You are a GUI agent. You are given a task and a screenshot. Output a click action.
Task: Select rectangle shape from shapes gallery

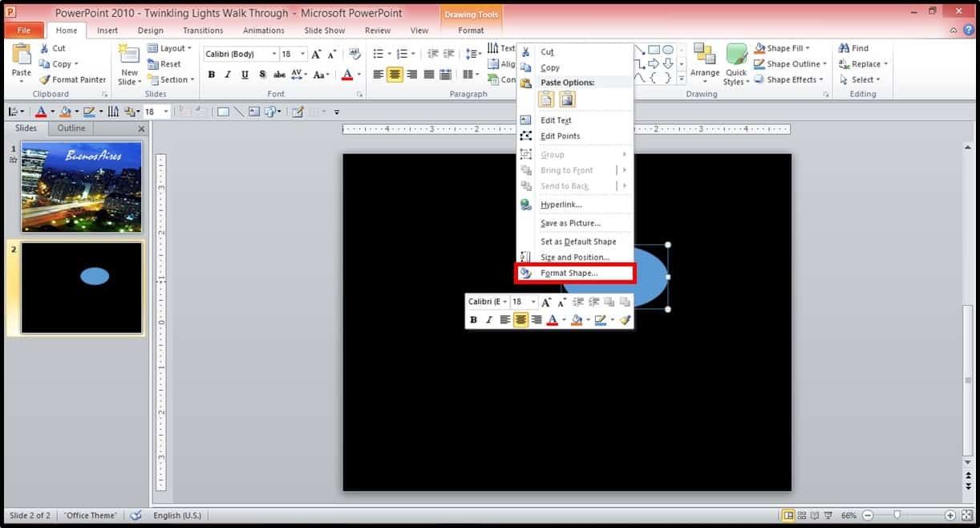click(x=654, y=50)
